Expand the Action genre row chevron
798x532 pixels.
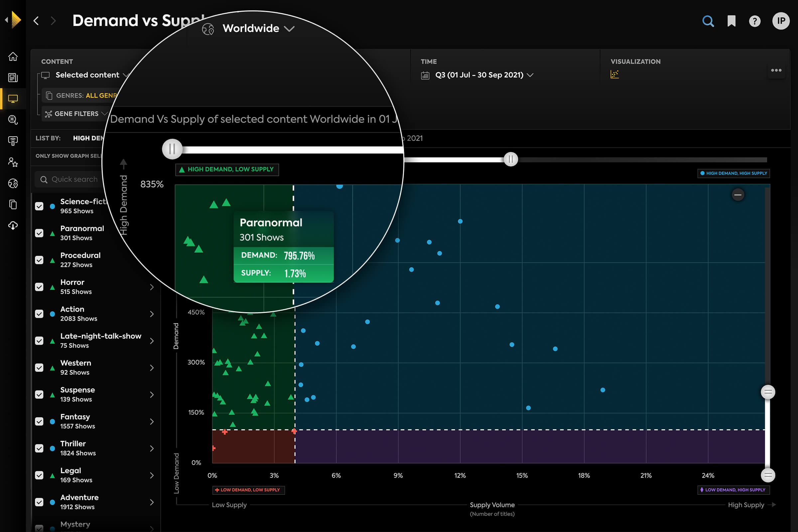point(152,314)
